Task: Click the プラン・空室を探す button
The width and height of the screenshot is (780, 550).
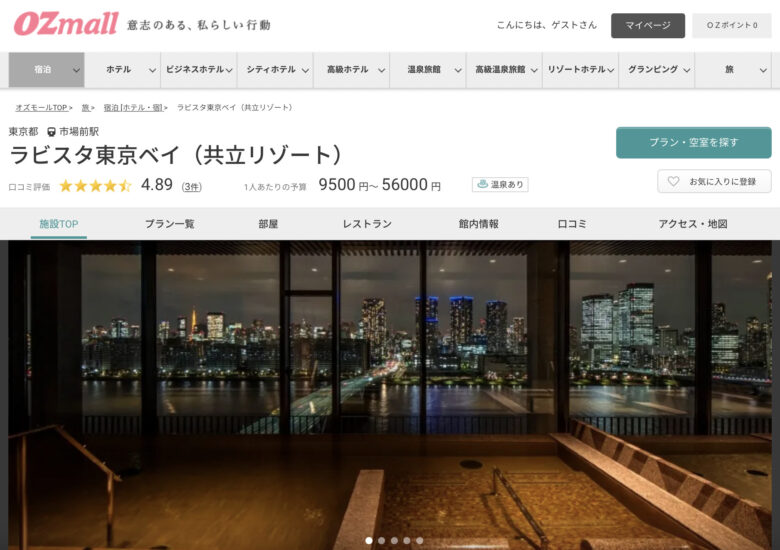Action: (693, 143)
